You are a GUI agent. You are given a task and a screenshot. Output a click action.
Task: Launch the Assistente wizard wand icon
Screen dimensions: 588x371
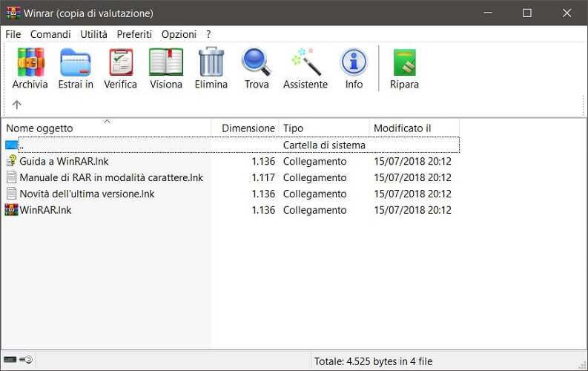[x=305, y=68]
